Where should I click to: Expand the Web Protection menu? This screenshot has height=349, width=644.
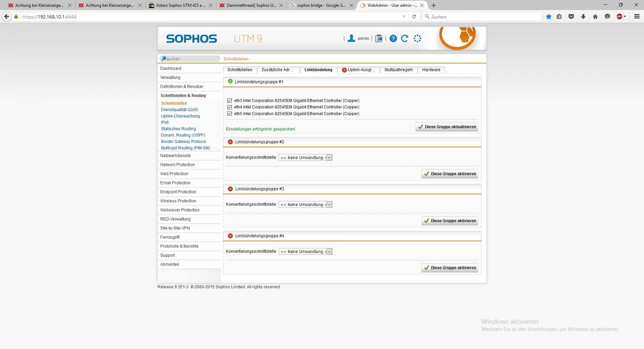[189, 174]
